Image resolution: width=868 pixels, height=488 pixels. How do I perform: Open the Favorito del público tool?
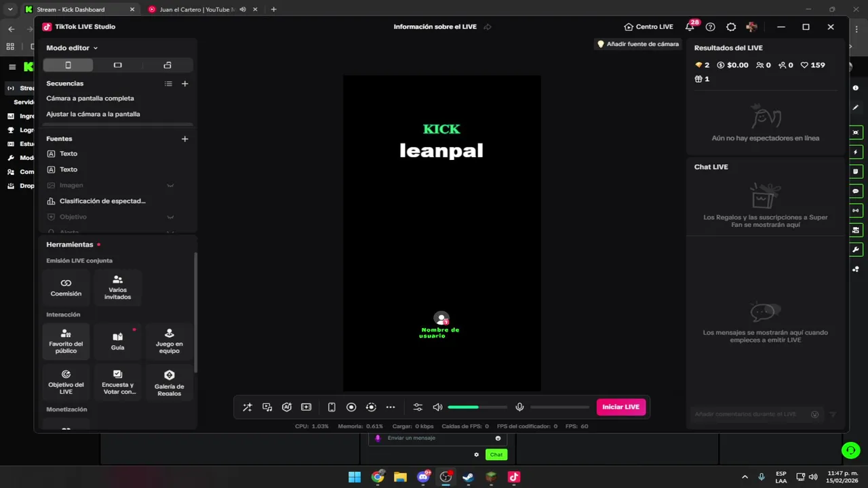click(x=66, y=342)
